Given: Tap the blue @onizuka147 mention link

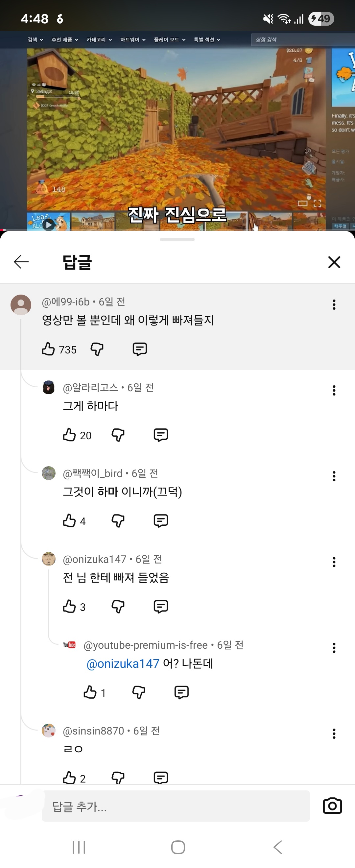Looking at the screenshot, I should pyautogui.click(x=123, y=663).
